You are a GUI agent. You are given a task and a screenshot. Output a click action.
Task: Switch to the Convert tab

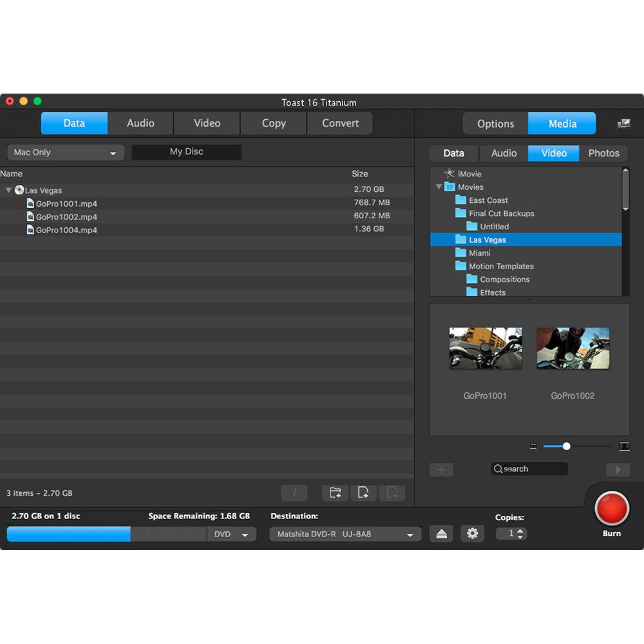click(340, 123)
